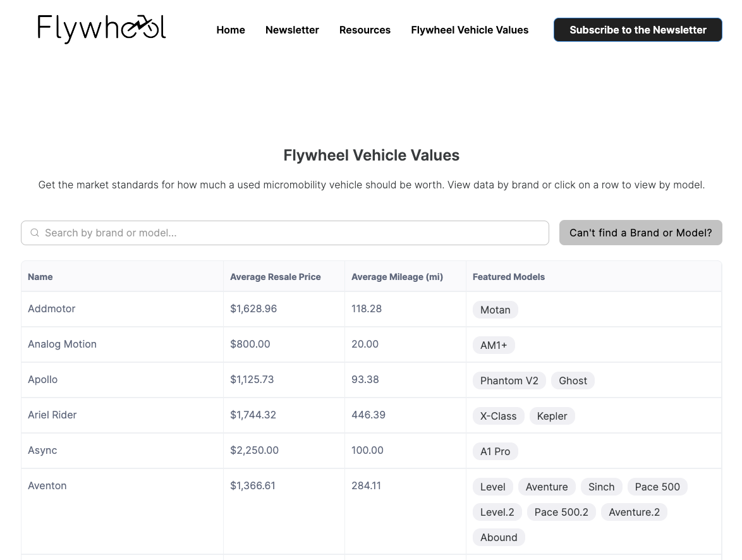Select the X-Class model pill
742x560 pixels.
[x=498, y=416]
